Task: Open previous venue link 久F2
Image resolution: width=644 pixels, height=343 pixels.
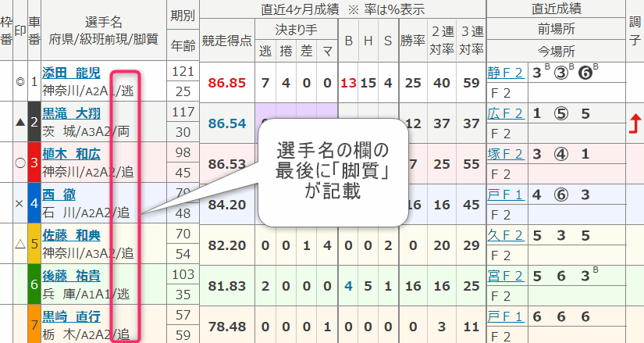Action: click(x=505, y=235)
